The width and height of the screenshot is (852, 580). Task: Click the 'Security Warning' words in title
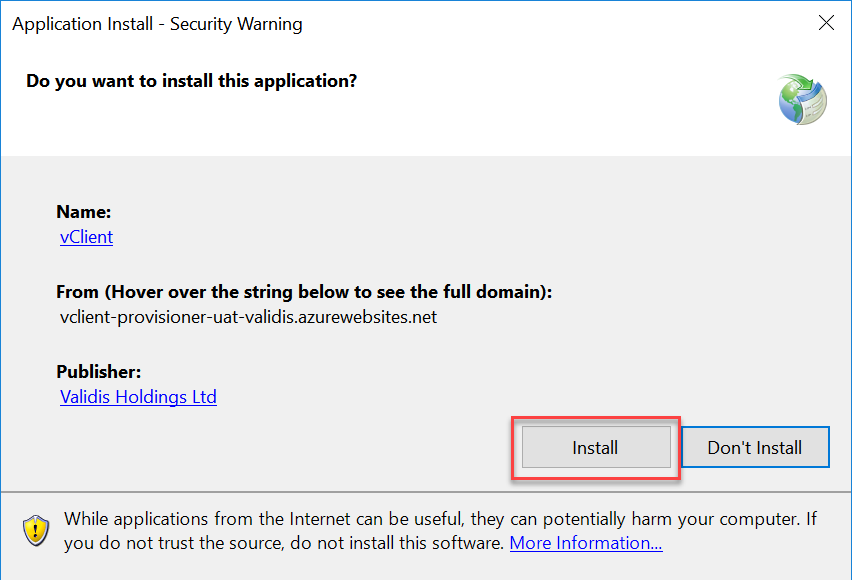pos(236,23)
